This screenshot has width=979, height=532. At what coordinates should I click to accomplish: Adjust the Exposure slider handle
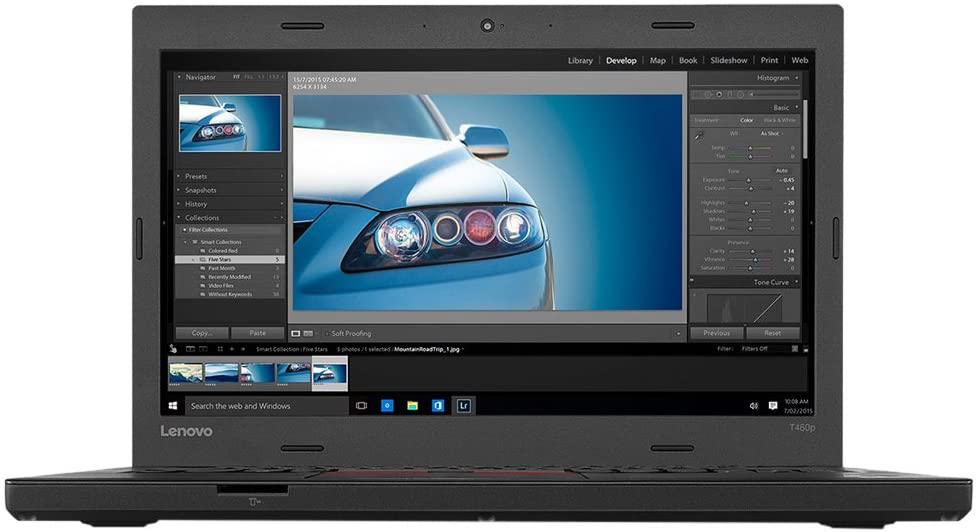click(x=749, y=180)
